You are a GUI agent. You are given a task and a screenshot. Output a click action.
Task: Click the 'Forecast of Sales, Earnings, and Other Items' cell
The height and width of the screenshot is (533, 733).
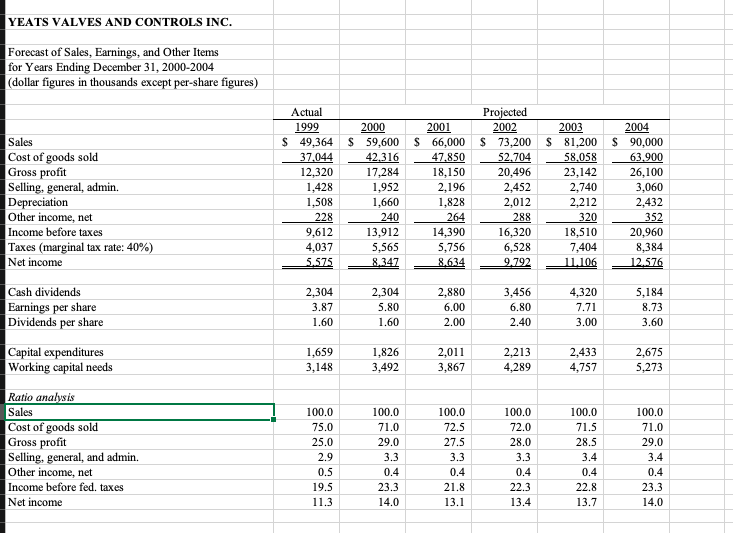point(114,52)
